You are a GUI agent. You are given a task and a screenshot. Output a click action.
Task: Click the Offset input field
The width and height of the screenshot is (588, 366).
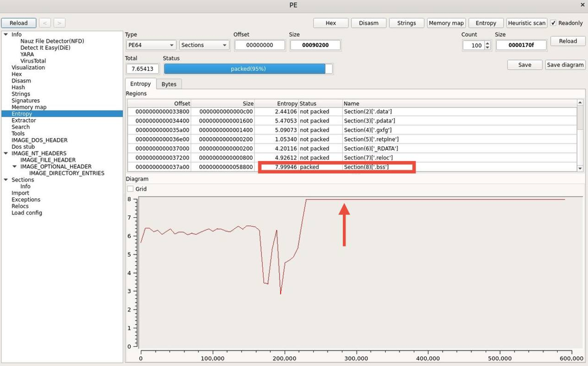coord(260,45)
